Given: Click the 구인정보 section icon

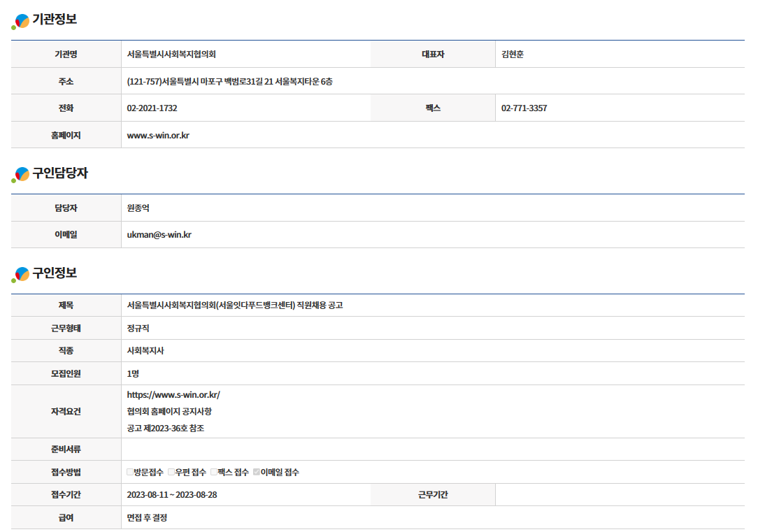Looking at the screenshot, I should tap(21, 274).
